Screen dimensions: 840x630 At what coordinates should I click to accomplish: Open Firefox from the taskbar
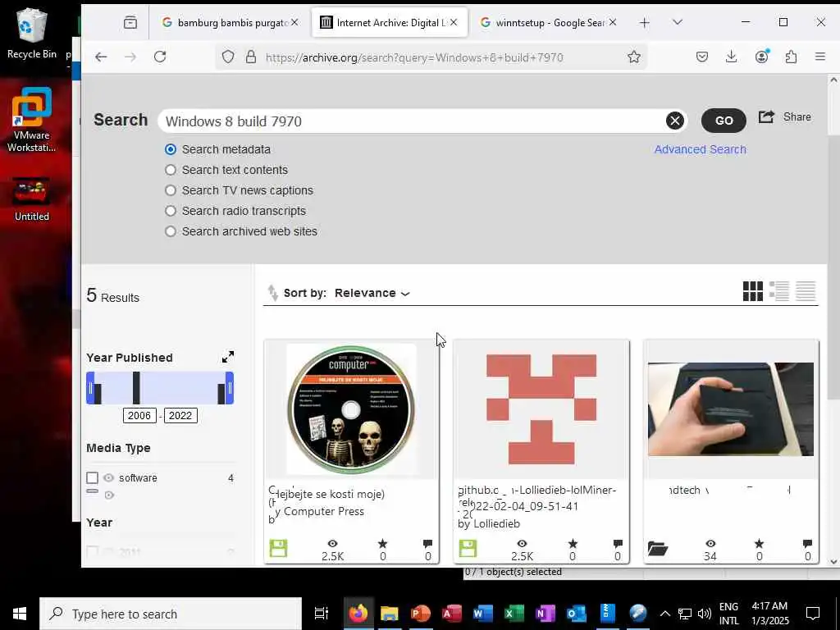(358, 614)
